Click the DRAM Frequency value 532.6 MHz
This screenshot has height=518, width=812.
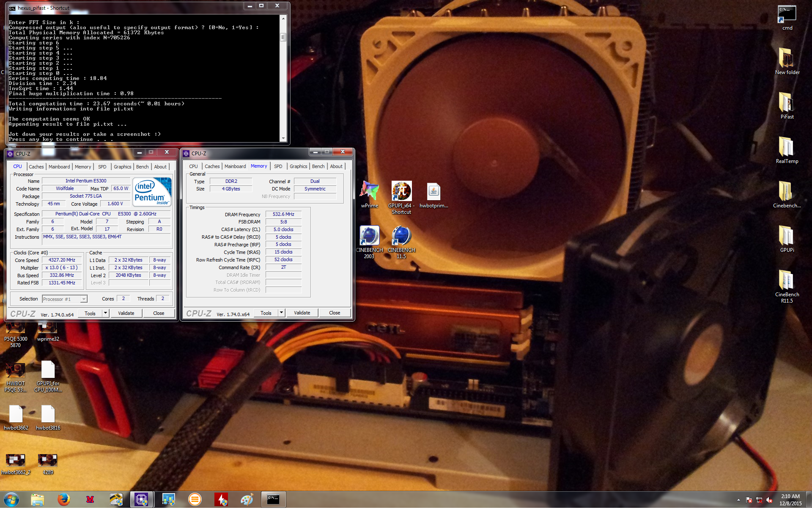[x=283, y=214]
